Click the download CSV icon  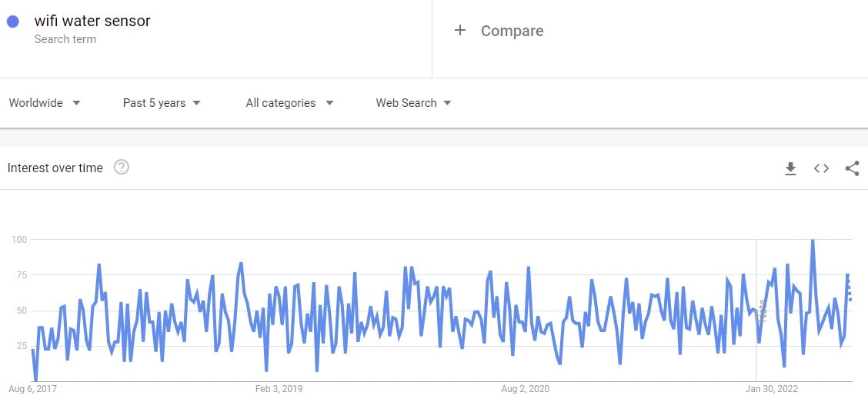coord(790,168)
